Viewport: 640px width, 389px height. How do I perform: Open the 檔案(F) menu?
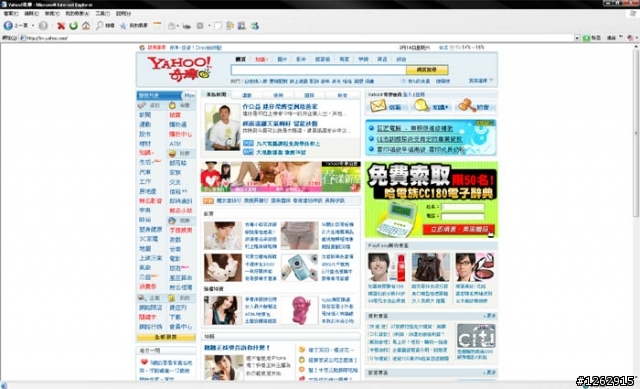click(x=11, y=13)
